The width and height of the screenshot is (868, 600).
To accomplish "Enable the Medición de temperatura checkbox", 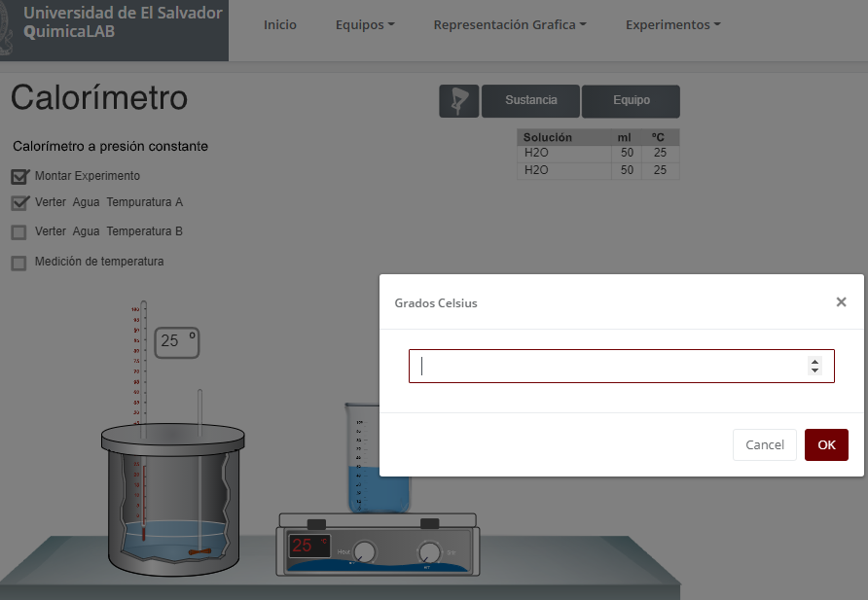I will point(18,263).
